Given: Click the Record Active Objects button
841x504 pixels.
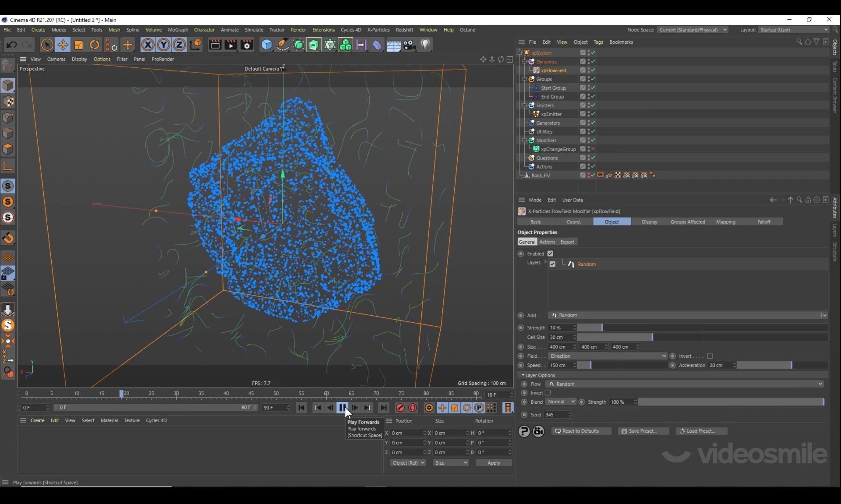Looking at the screenshot, I should [400, 408].
